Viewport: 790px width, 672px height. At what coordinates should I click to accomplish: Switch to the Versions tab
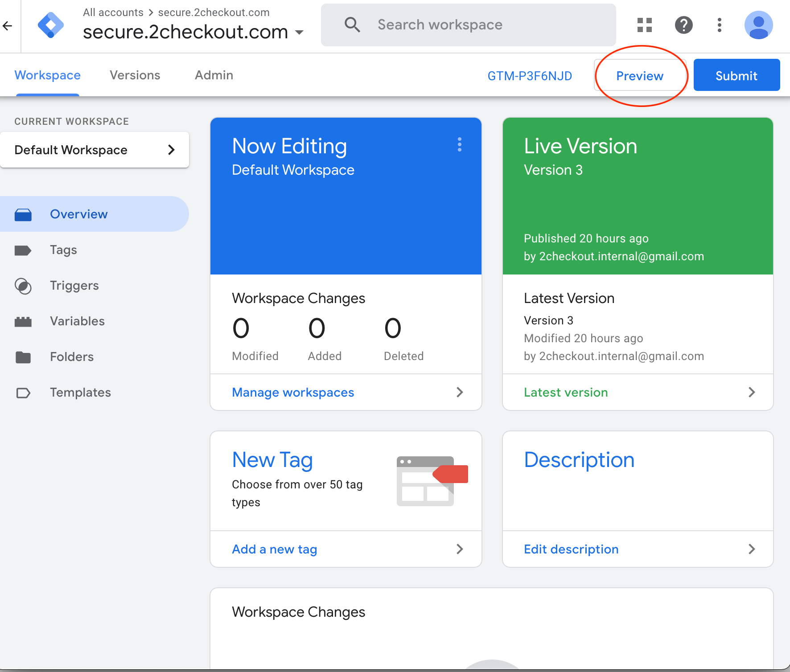pyautogui.click(x=135, y=75)
